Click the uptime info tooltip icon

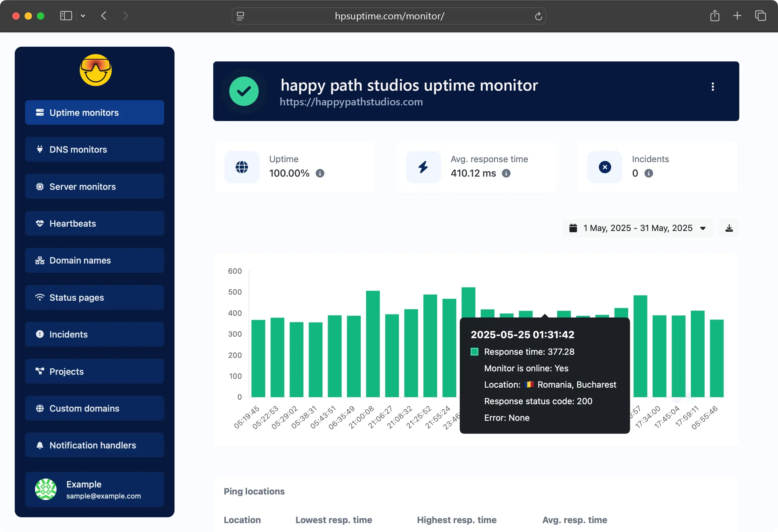320,174
